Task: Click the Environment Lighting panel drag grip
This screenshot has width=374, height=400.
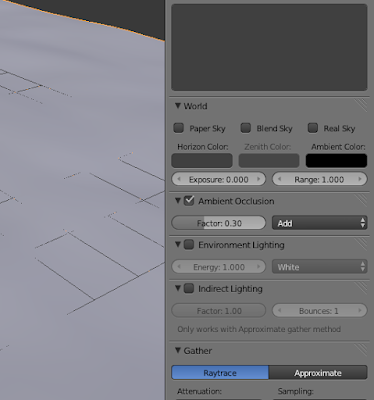Action: (360, 244)
